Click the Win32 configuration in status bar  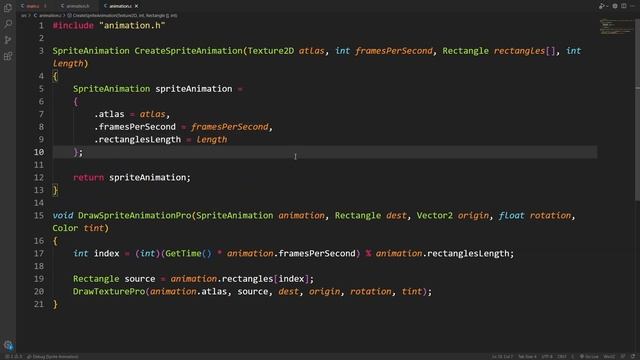tap(609, 357)
